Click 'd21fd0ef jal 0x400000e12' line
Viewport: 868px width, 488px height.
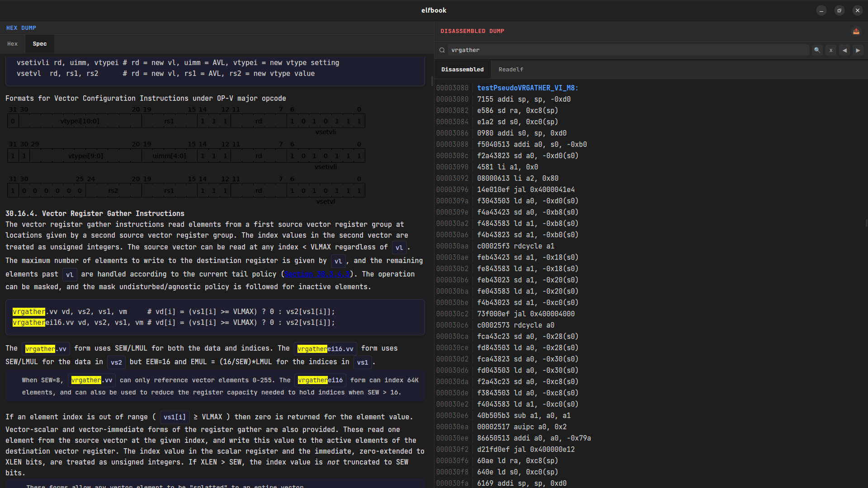[526, 450]
